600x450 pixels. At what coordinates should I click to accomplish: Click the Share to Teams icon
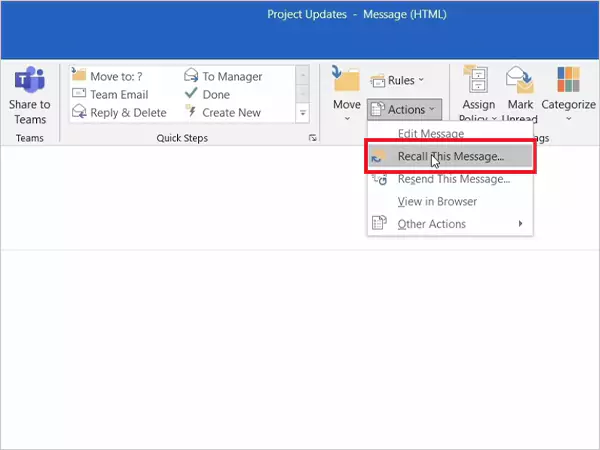(x=29, y=80)
